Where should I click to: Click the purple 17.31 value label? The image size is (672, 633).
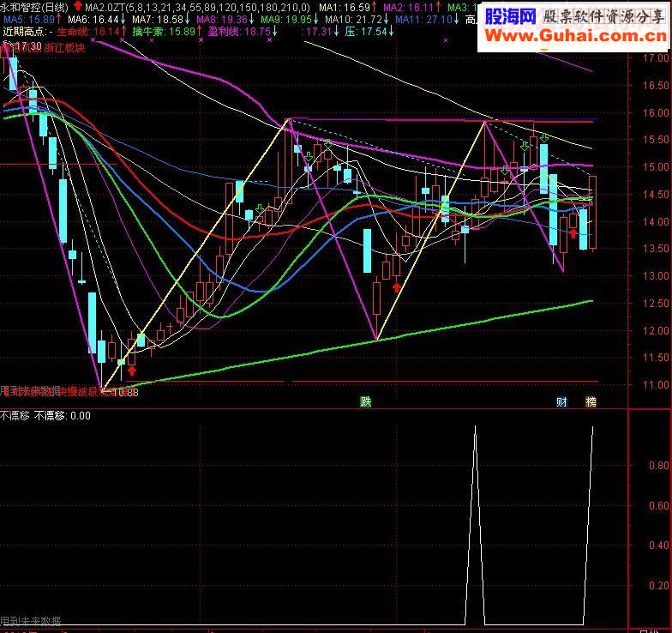(x=319, y=31)
